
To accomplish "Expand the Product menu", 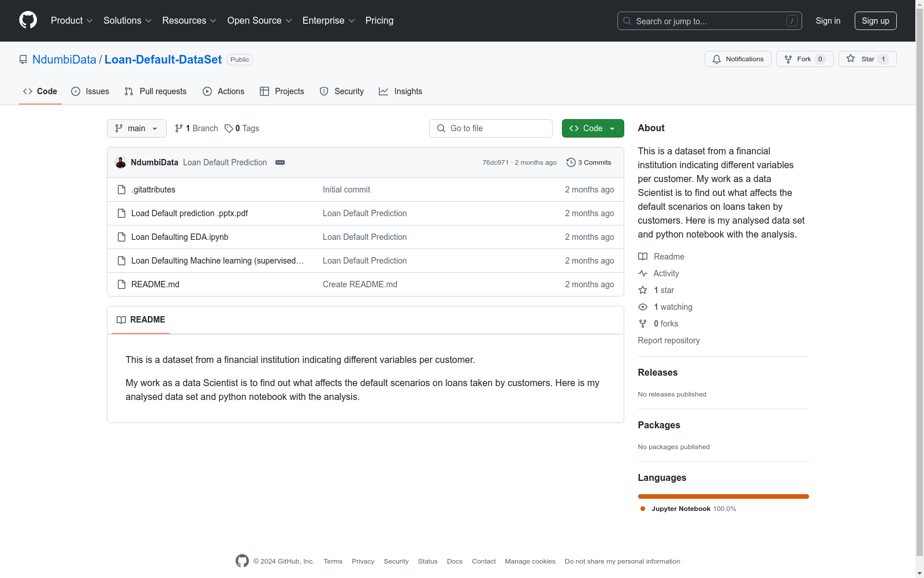I will pos(72,20).
